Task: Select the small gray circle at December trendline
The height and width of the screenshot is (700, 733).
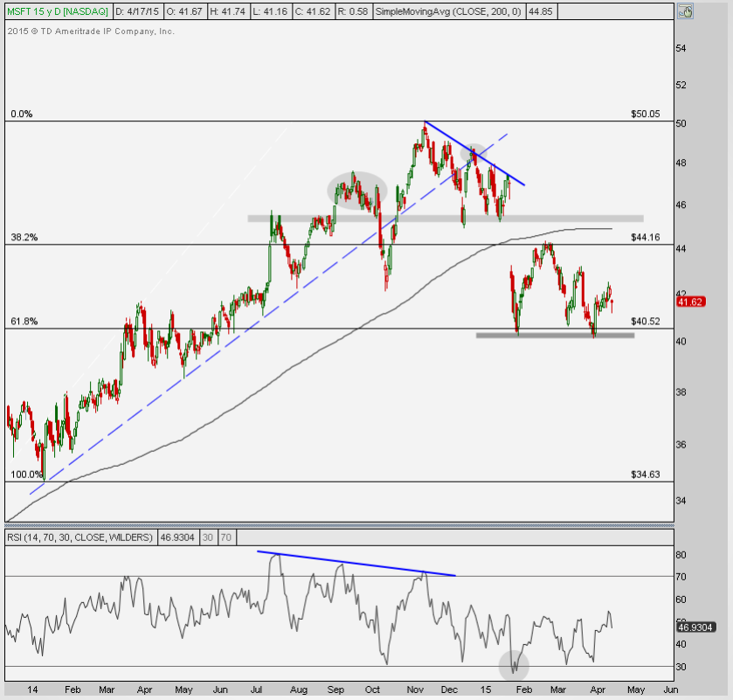Action: click(474, 152)
